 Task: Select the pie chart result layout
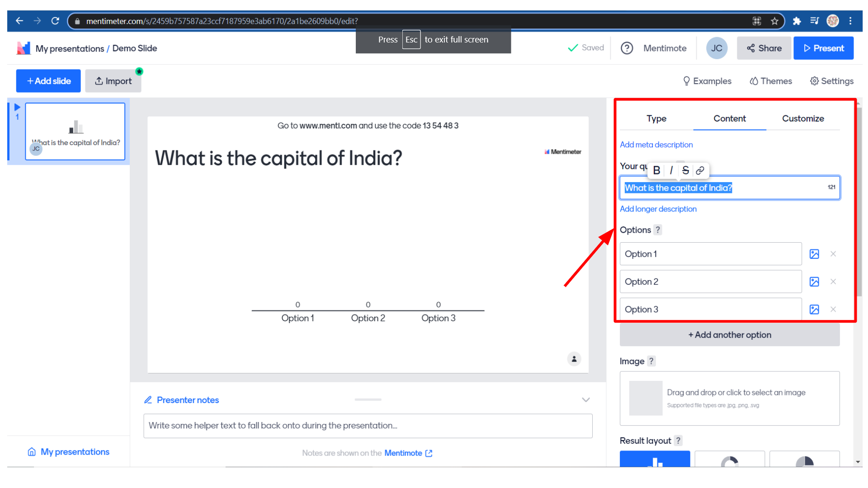pos(804,460)
